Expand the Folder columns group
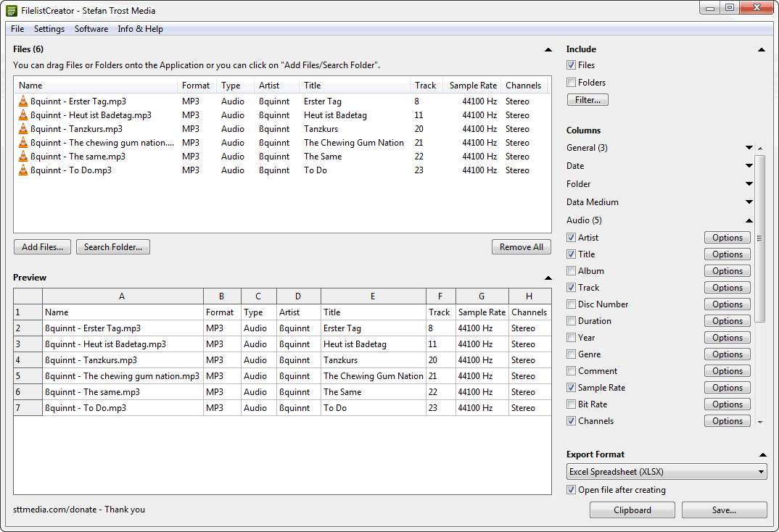779x532 pixels. click(749, 183)
